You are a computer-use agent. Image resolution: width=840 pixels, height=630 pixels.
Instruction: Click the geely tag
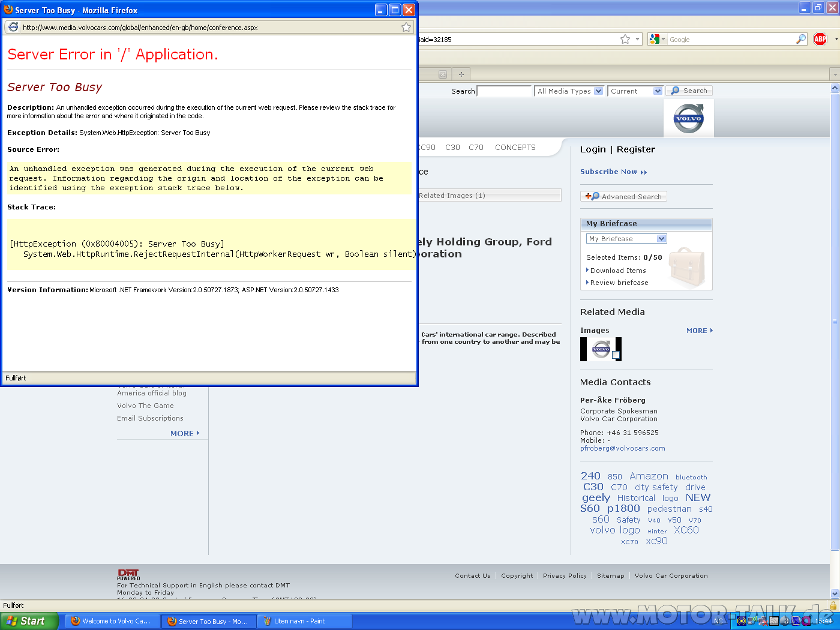coord(596,497)
